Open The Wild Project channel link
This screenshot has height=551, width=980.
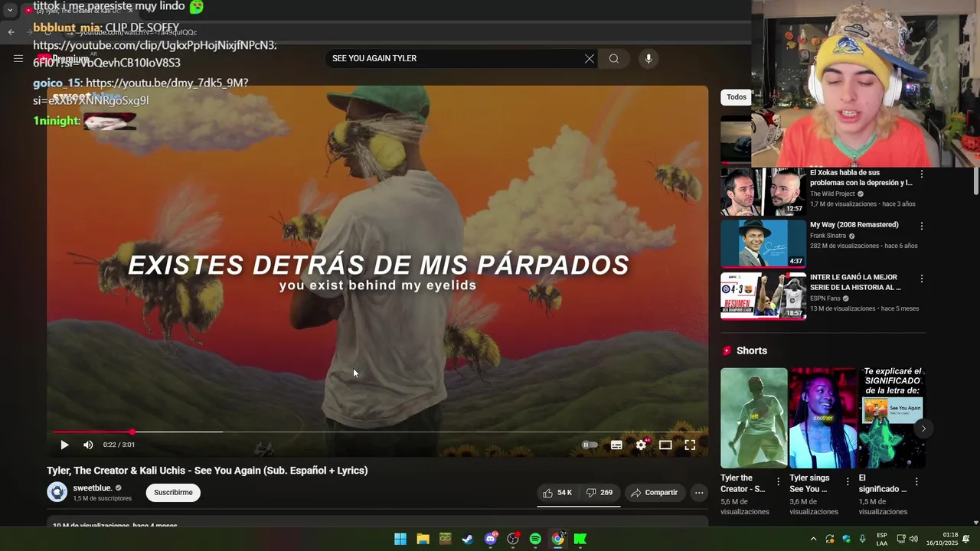[x=832, y=194]
